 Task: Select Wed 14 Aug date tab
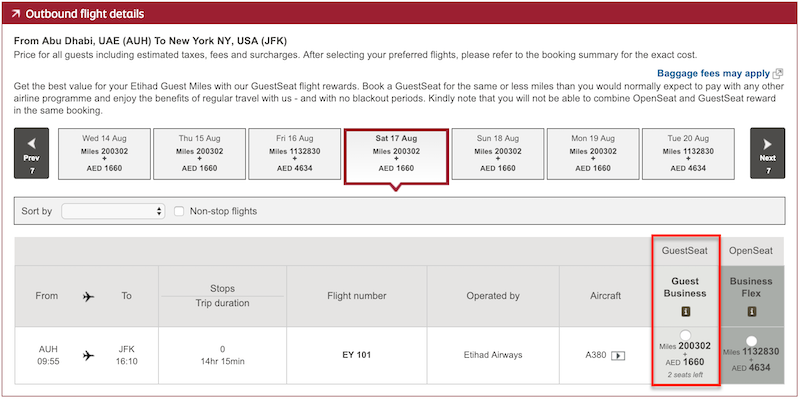(105, 154)
